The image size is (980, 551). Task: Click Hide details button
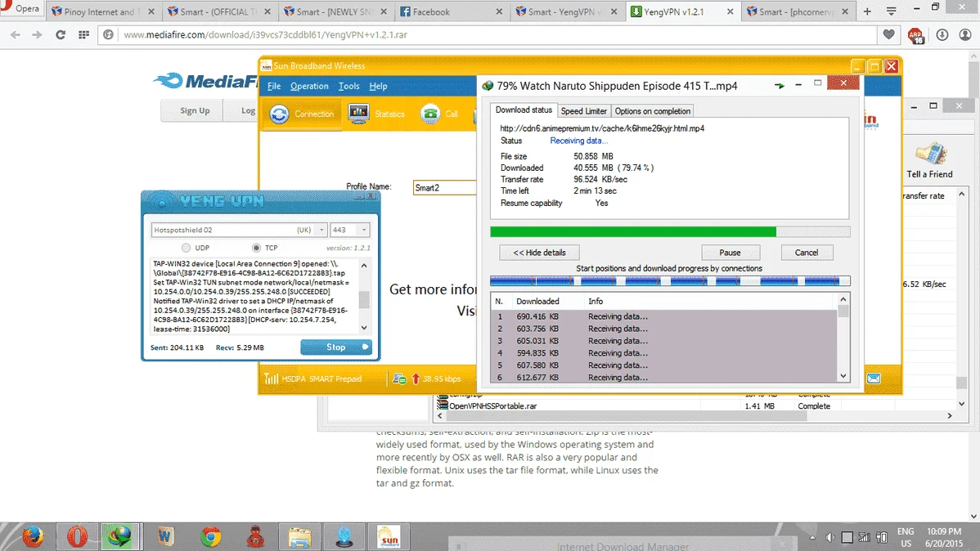click(x=539, y=253)
